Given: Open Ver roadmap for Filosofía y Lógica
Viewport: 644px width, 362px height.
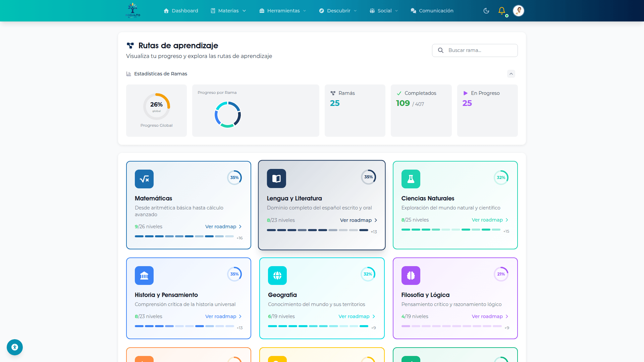Looking at the screenshot, I should (x=490, y=316).
